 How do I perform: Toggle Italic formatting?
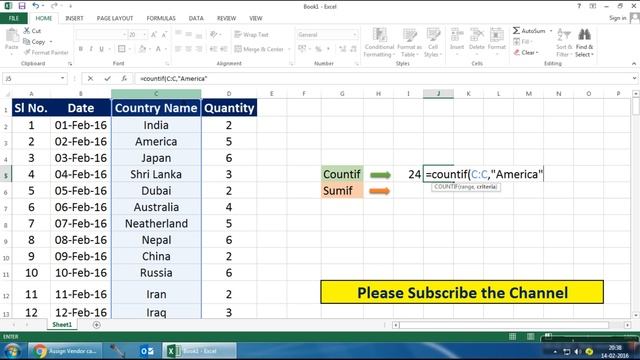[91, 49]
